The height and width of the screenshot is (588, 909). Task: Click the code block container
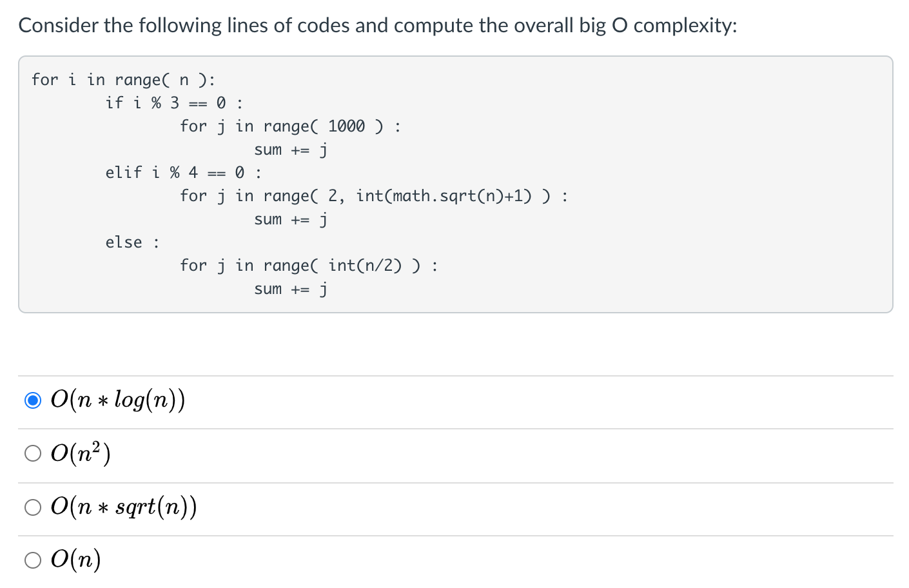456,184
